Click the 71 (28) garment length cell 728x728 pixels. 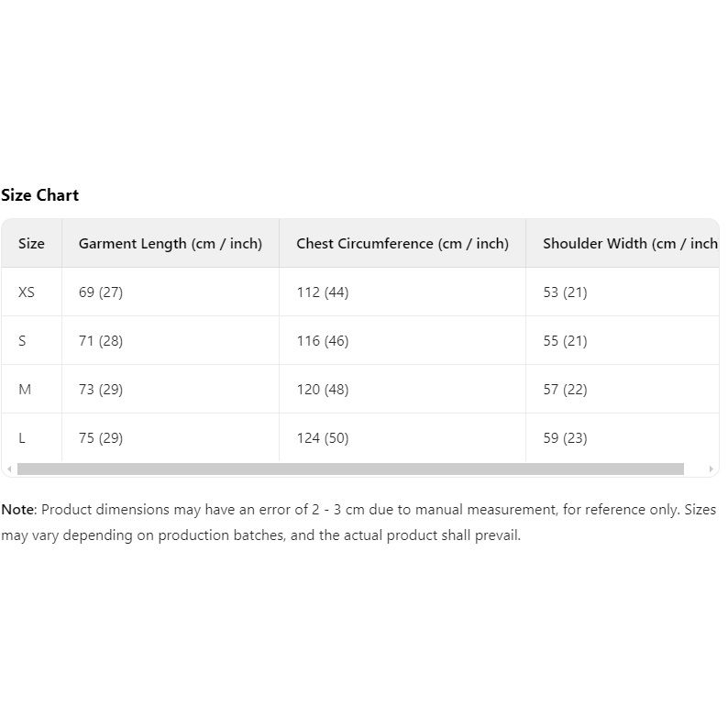(101, 341)
